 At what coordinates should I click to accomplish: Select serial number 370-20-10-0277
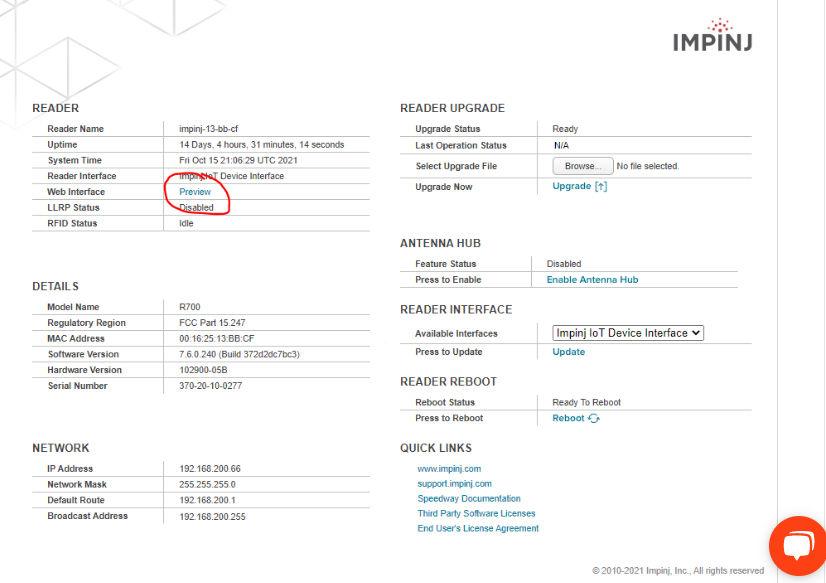[x=210, y=386]
